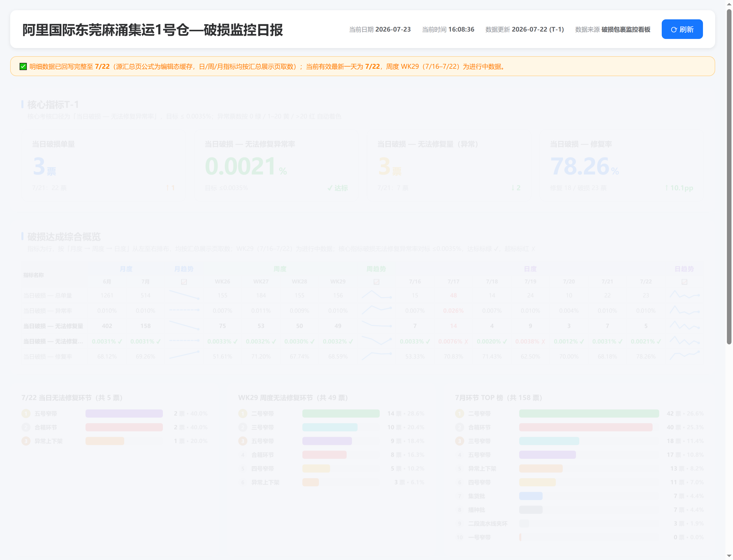733x560 pixels.
Task: Click the 当日破损 — 总单量 row label
Action: pos(47,296)
